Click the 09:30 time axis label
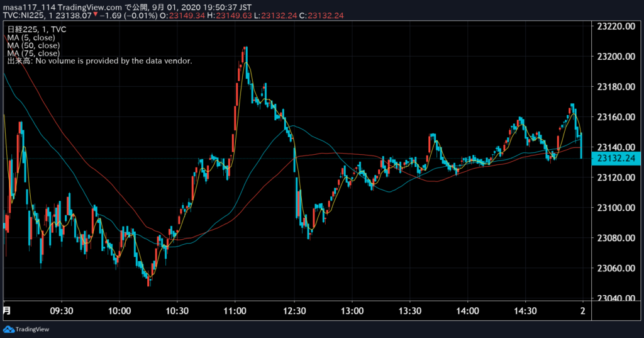The height and width of the screenshot is (338, 644). (x=62, y=311)
